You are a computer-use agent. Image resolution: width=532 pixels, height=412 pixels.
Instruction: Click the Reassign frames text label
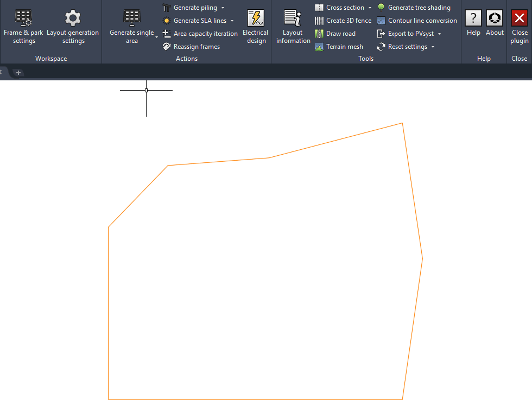click(x=197, y=47)
